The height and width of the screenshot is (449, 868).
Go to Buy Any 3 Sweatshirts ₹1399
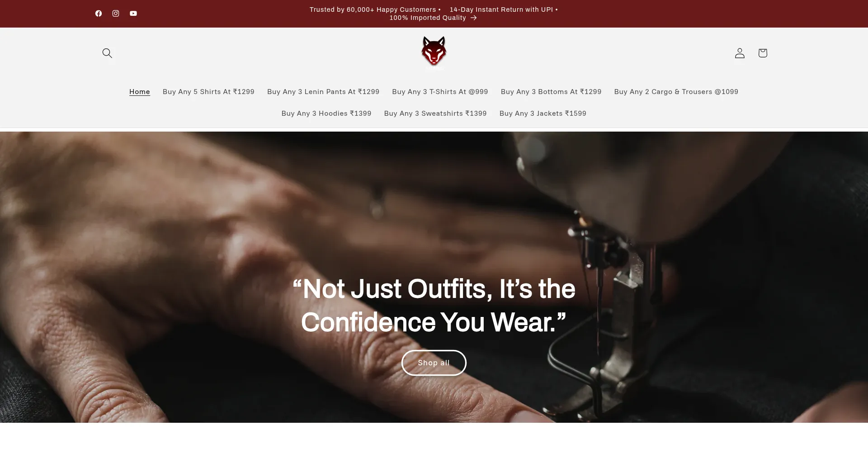435,113
